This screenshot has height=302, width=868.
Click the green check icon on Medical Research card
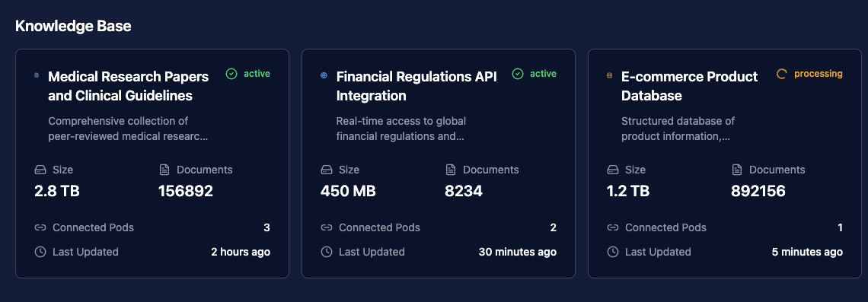click(231, 74)
